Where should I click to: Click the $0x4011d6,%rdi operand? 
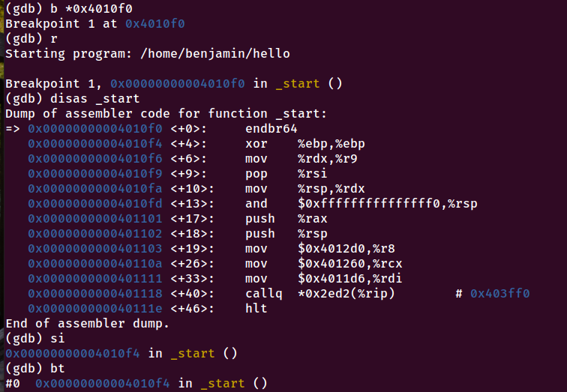(x=349, y=279)
